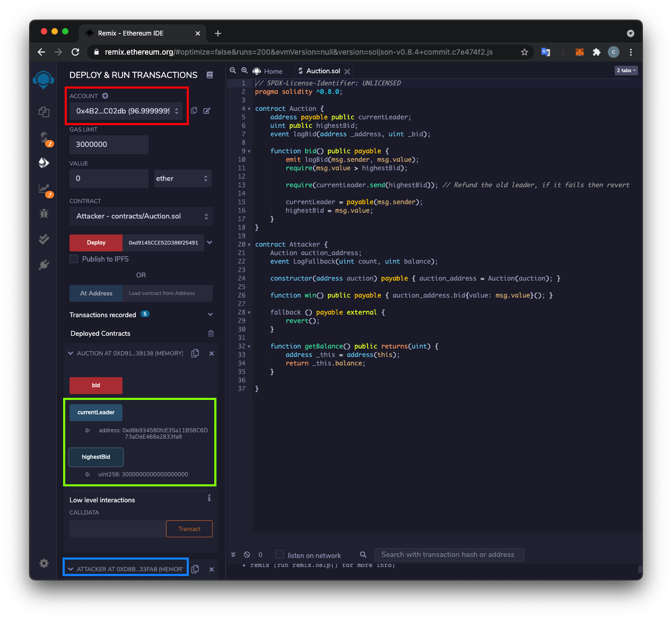672x619 pixels.
Task: Open Google Translate extension icon
Action: (x=546, y=52)
